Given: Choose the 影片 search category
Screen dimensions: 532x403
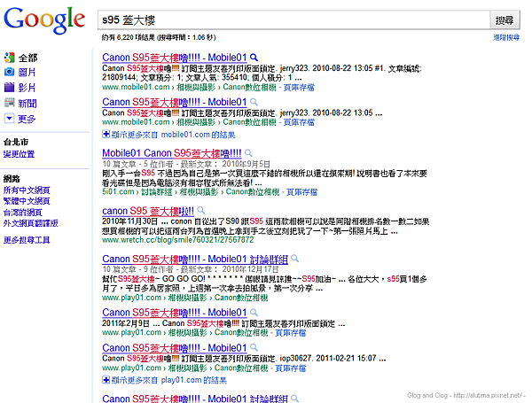Looking at the screenshot, I should pos(27,88).
